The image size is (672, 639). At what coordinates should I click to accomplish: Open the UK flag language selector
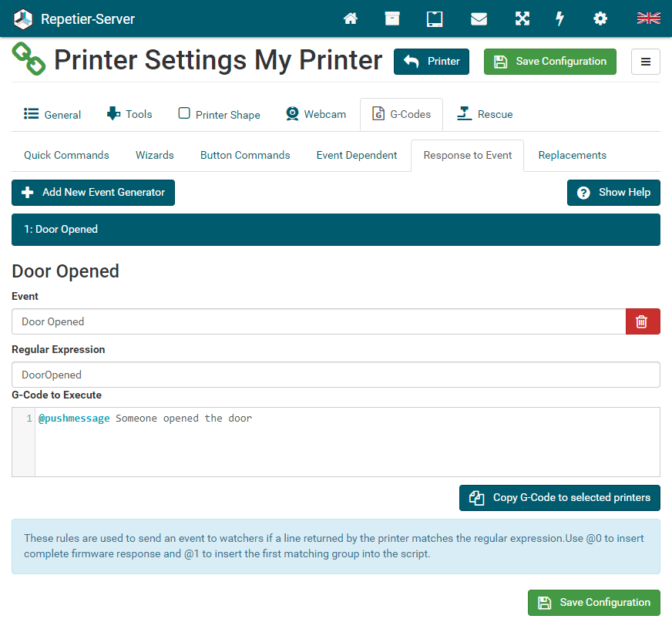click(648, 18)
